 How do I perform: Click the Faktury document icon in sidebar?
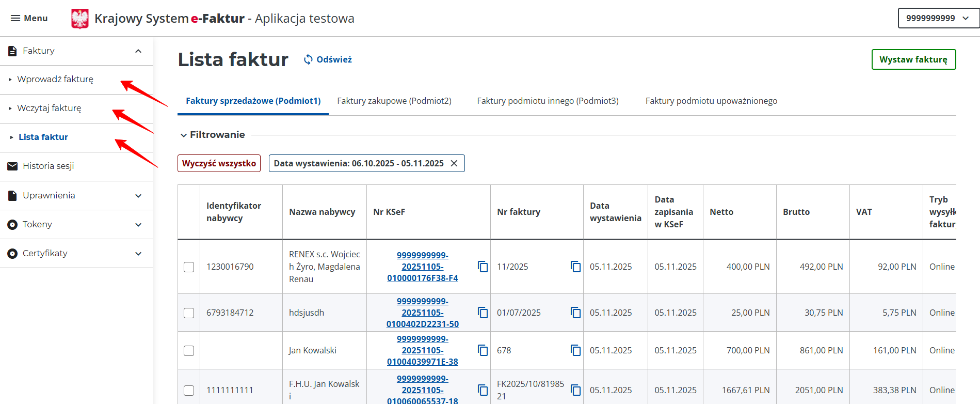pyautogui.click(x=12, y=51)
